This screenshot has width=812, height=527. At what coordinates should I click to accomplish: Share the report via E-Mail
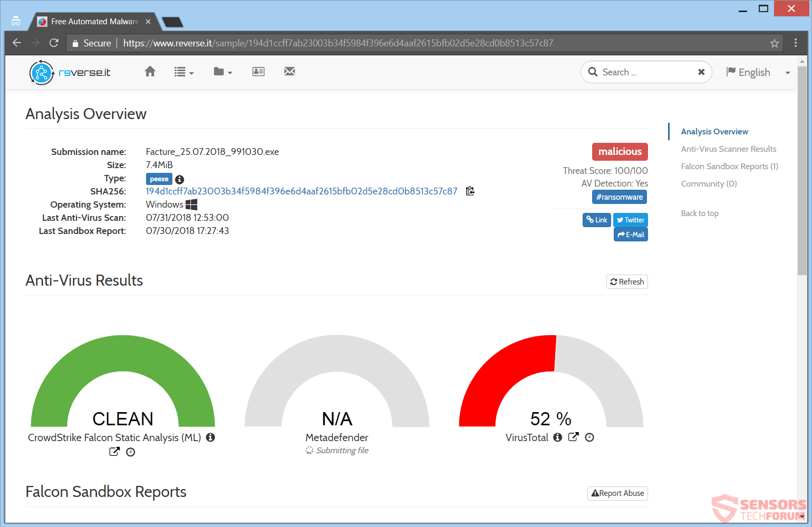(x=631, y=235)
